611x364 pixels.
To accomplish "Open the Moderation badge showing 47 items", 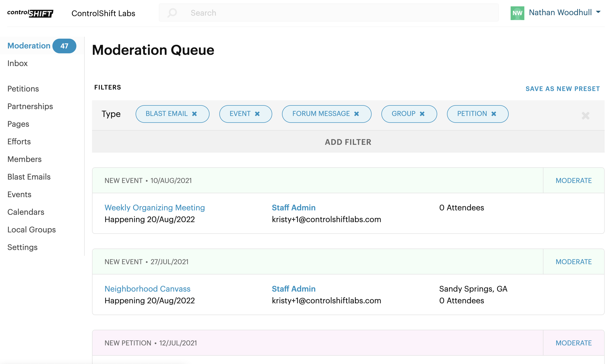I will coord(64,46).
